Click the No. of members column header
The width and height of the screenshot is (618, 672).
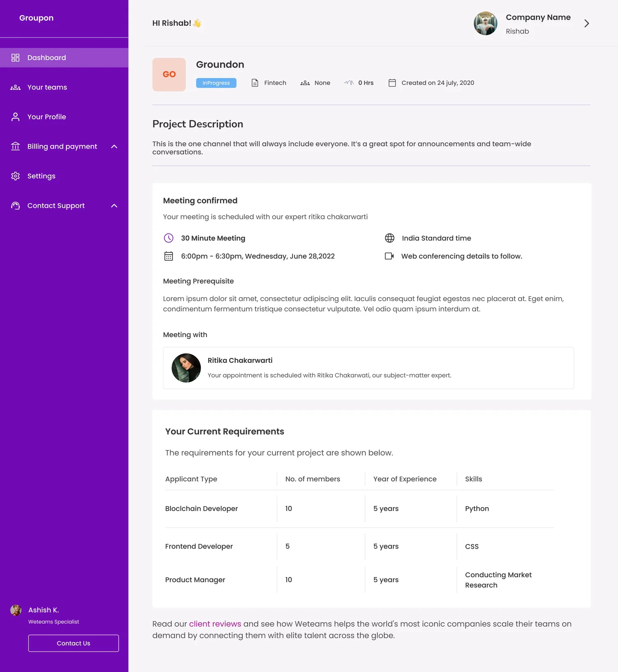(313, 479)
